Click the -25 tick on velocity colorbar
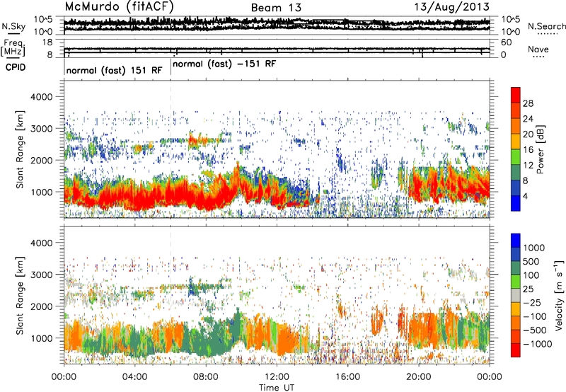Screen dimensions: 566x392 (532, 302)
